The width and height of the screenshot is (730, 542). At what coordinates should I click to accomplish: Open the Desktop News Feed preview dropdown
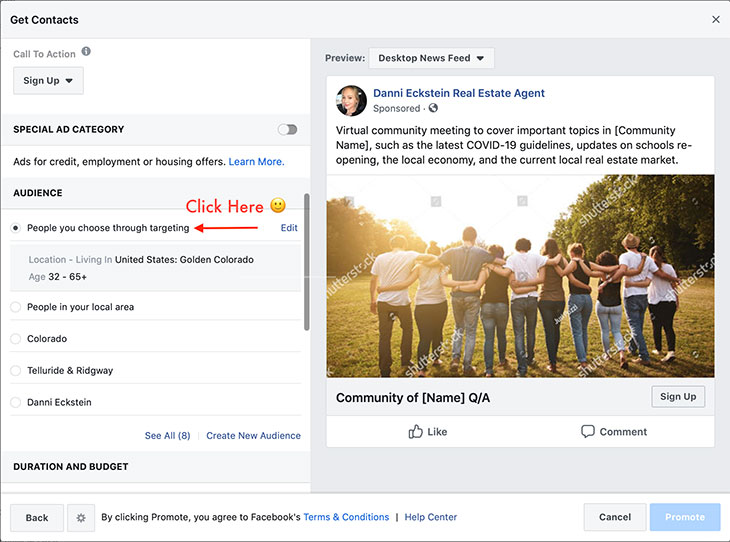[431, 58]
